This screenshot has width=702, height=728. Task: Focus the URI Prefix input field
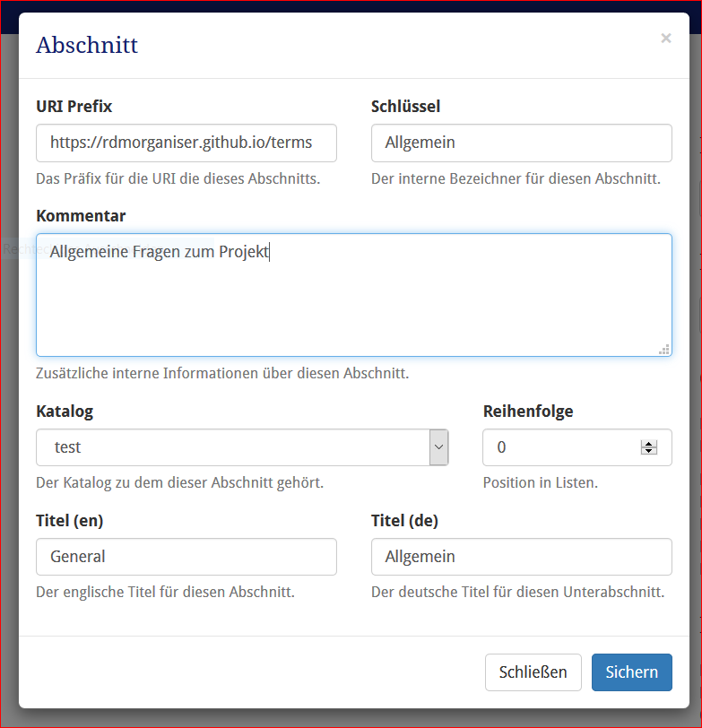click(x=186, y=143)
